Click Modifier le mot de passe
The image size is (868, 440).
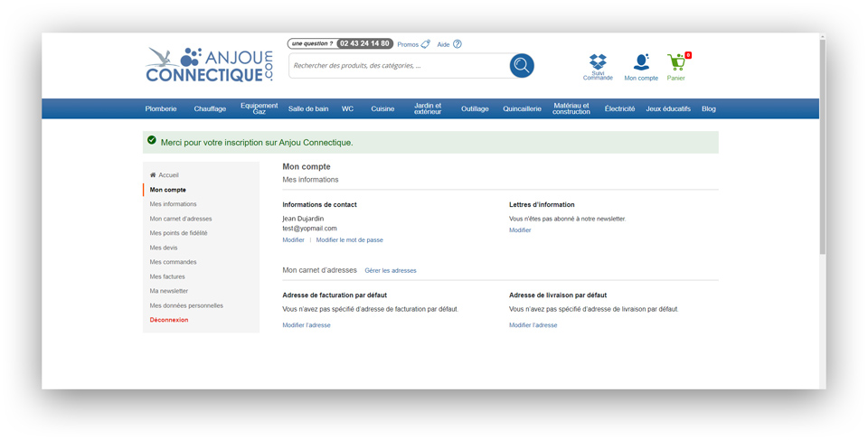click(349, 240)
